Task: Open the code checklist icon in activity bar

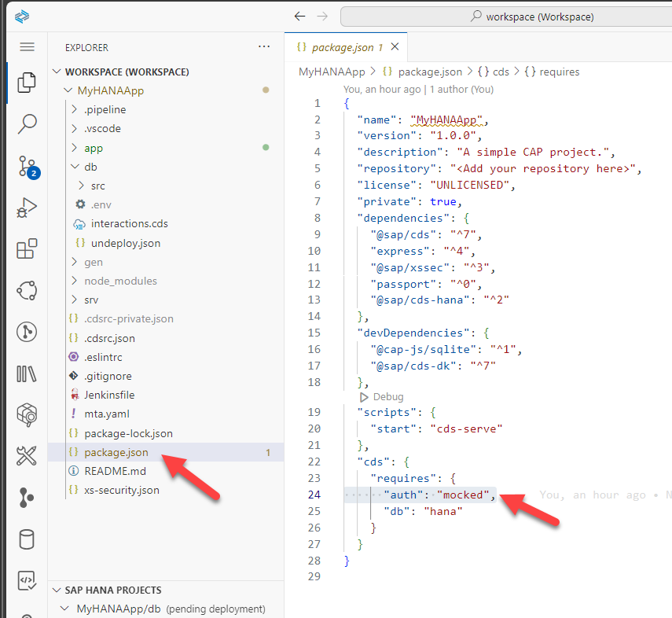Action: (27, 581)
